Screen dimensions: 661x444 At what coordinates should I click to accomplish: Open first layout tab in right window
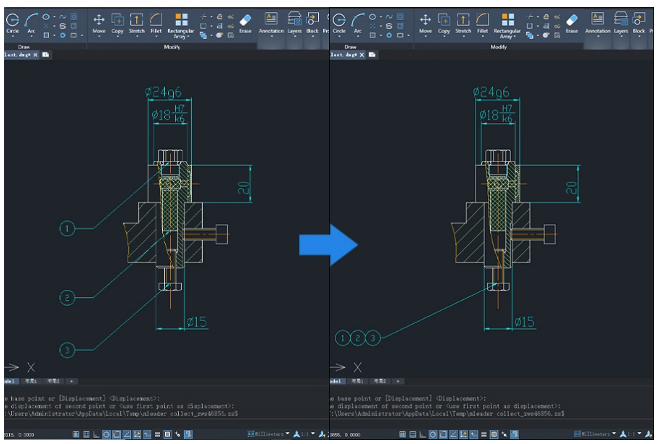(357, 381)
